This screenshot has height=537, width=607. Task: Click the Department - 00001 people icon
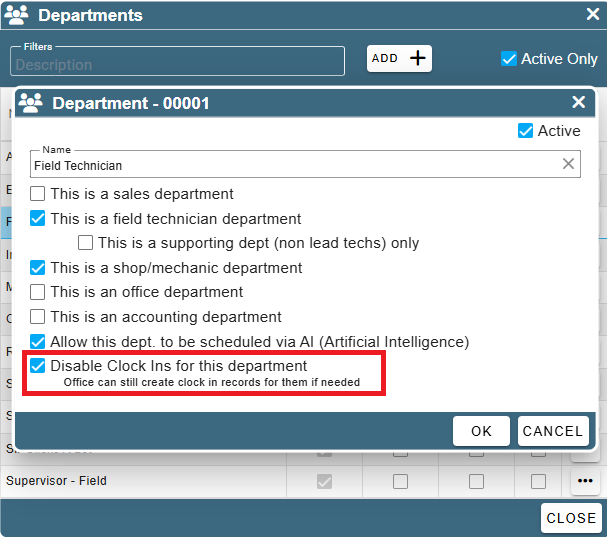[x=31, y=103]
